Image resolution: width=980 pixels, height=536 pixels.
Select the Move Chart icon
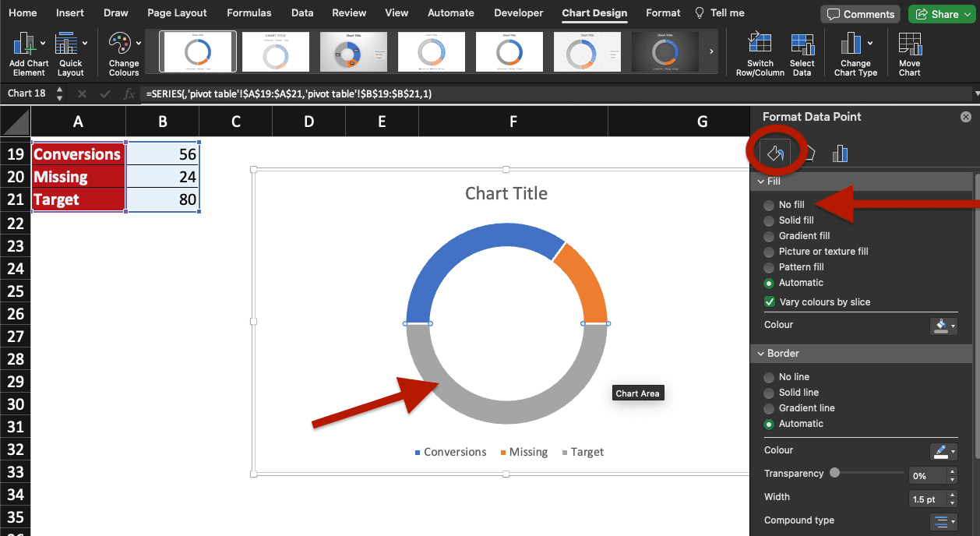(909, 52)
